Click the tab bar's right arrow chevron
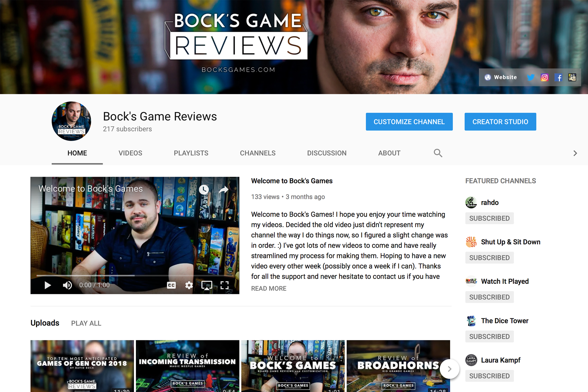588x392 pixels. click(575, 153)
